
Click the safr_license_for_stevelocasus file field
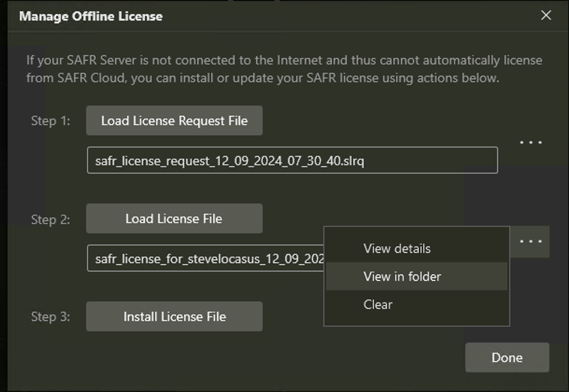206,259
